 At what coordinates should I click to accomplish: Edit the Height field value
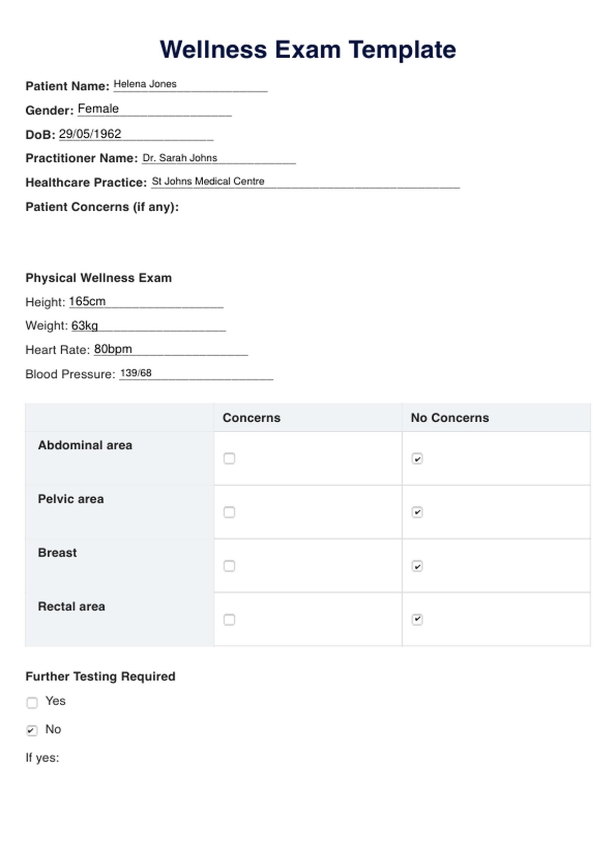click(x=146, y=302)
